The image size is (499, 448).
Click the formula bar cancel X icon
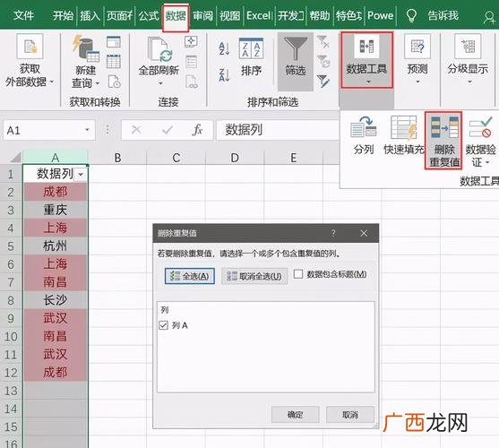point(136,130)
